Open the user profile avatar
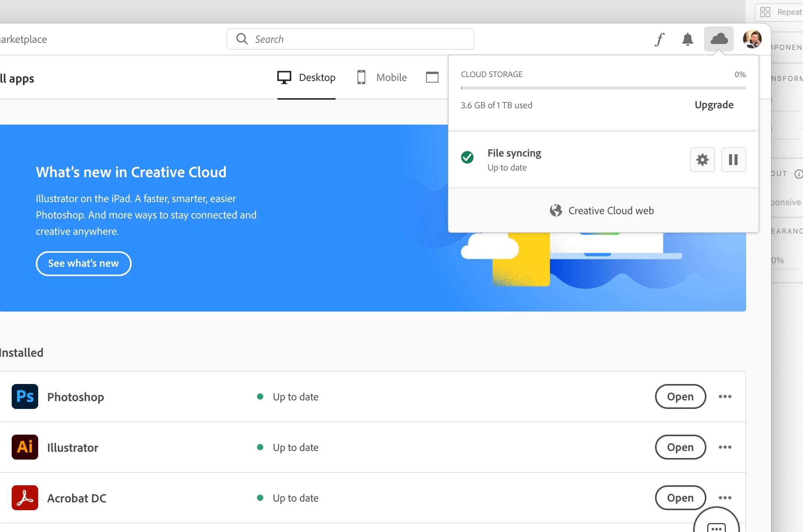 tap(752, 39)
